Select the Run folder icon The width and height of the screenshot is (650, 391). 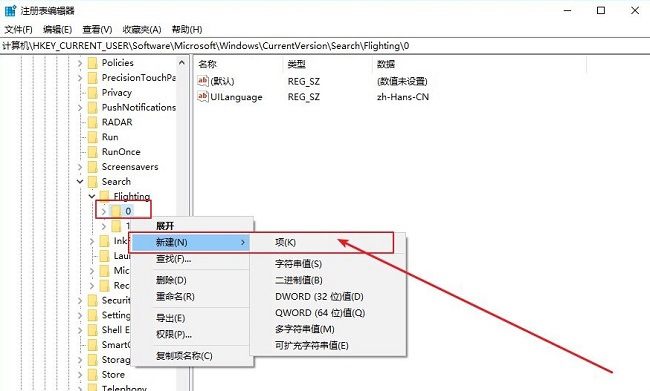click(x=93, y=137)
